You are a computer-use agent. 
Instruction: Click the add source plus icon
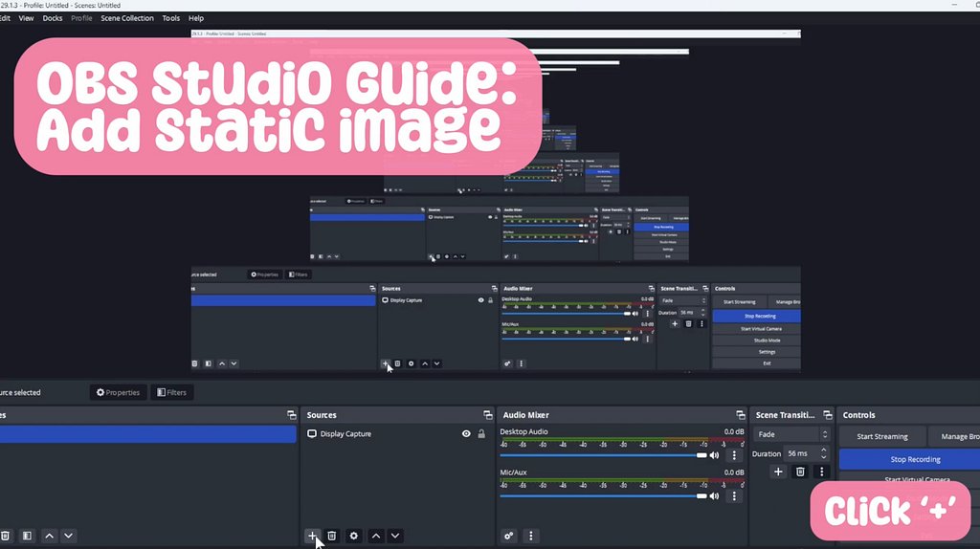pyautogui.click(x=312, y=536)
